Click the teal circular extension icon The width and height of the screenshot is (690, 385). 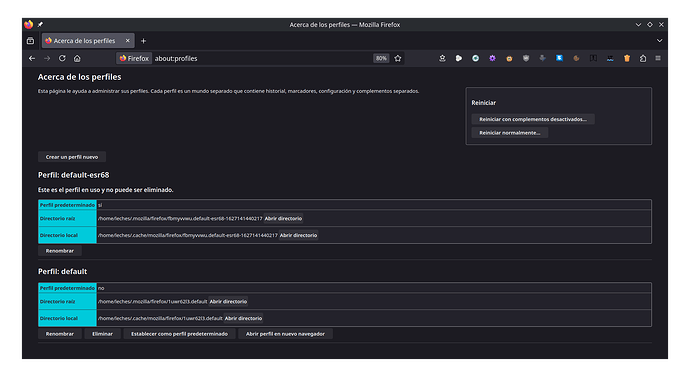(476, 58)
